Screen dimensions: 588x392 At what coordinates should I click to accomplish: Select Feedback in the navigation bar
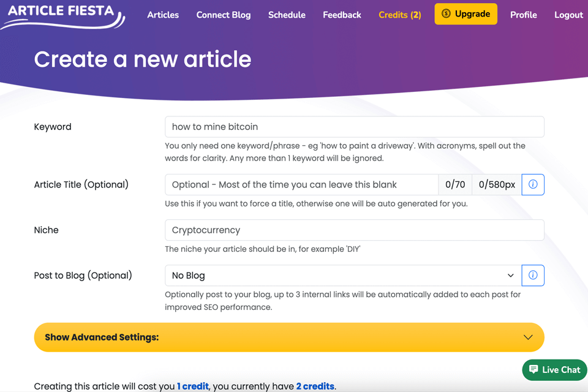click(342, 15)
